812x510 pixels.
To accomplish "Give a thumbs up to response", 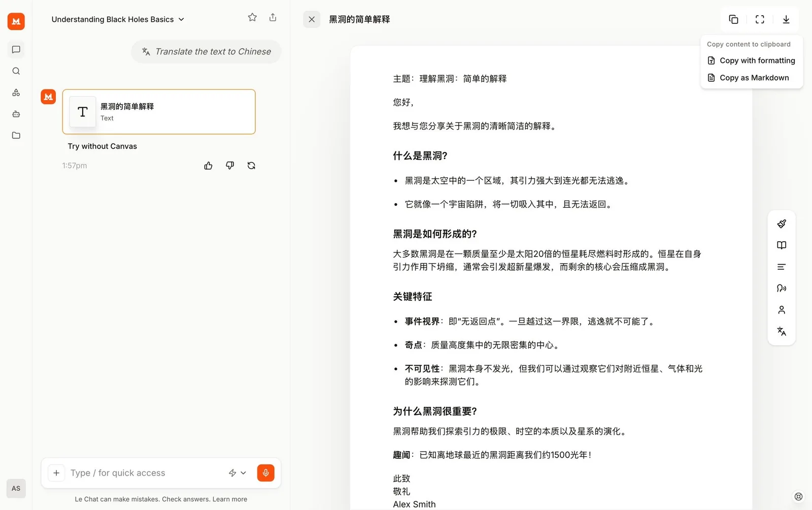I will click(208, 166).
